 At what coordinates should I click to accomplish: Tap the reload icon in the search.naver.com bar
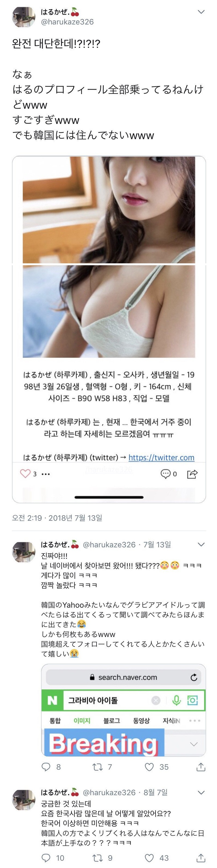194,677
